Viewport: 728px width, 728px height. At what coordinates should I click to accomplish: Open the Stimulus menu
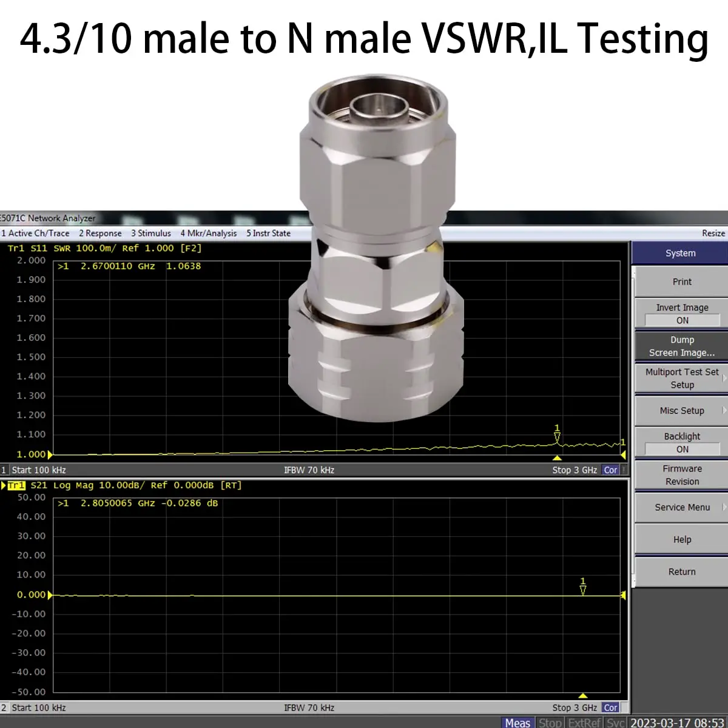click(x=151, y=233)
